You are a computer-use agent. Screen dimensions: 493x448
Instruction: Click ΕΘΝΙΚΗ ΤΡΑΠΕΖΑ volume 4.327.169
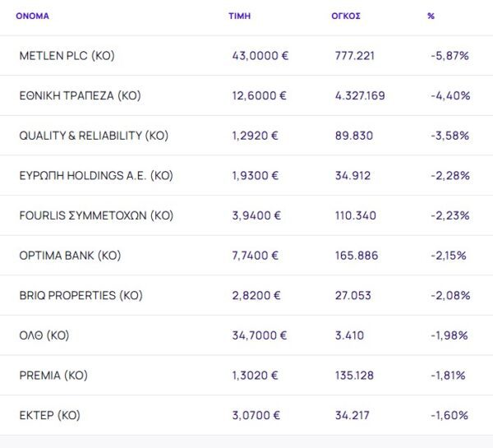[x=360, y=95]
